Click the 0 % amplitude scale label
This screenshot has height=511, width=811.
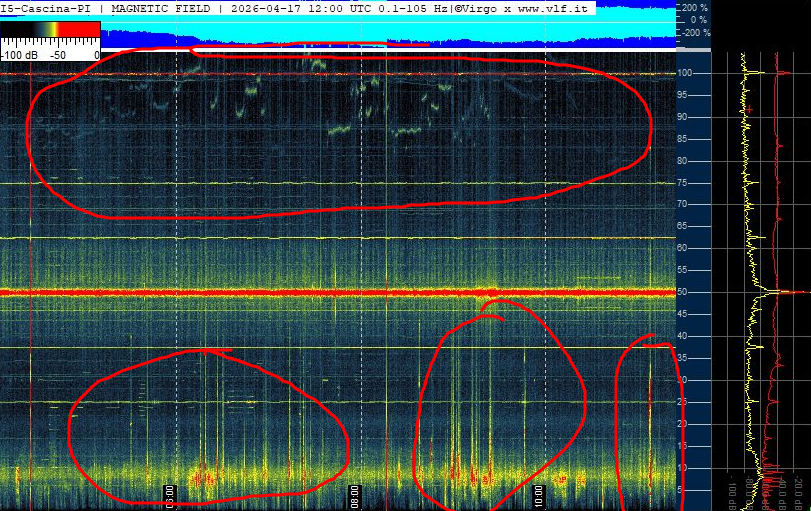(x=698, y=19)
